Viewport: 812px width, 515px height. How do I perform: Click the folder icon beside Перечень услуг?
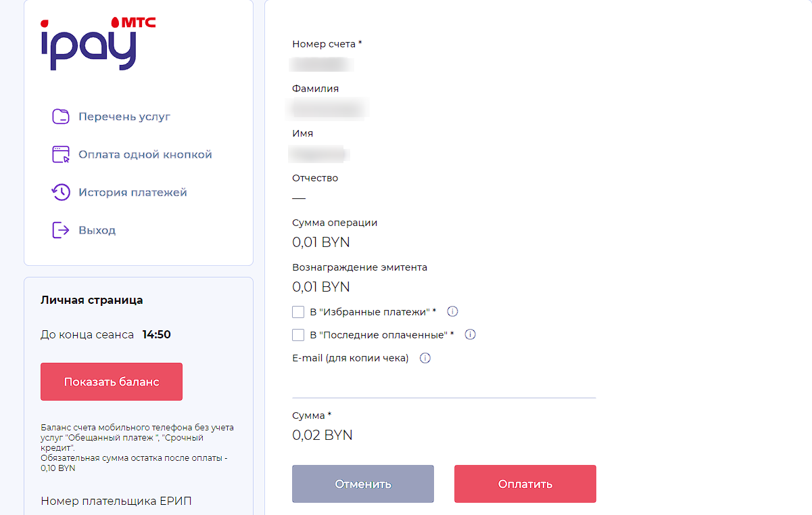tap(61, 116)
